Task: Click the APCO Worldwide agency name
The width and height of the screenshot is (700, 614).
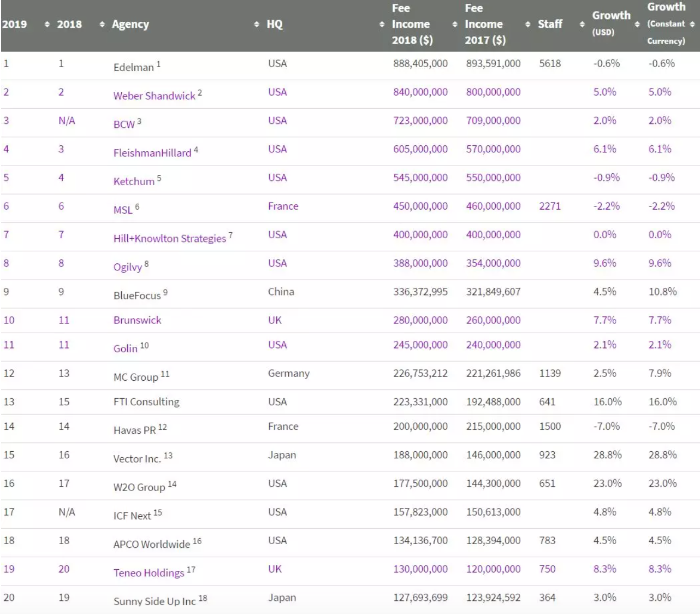Action: 152,544
